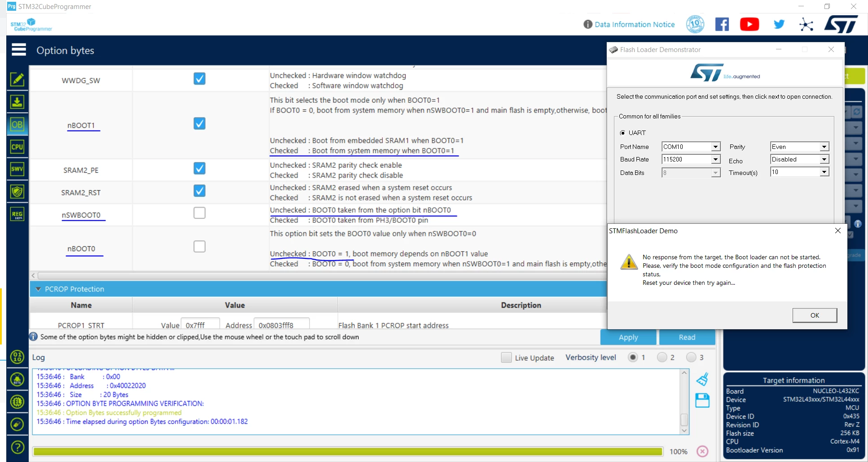Uncheck the SRAM2_RST checkbox
The width and height of the screenshot is (868, 462).
pyautogui.click(x=199, y=191)
